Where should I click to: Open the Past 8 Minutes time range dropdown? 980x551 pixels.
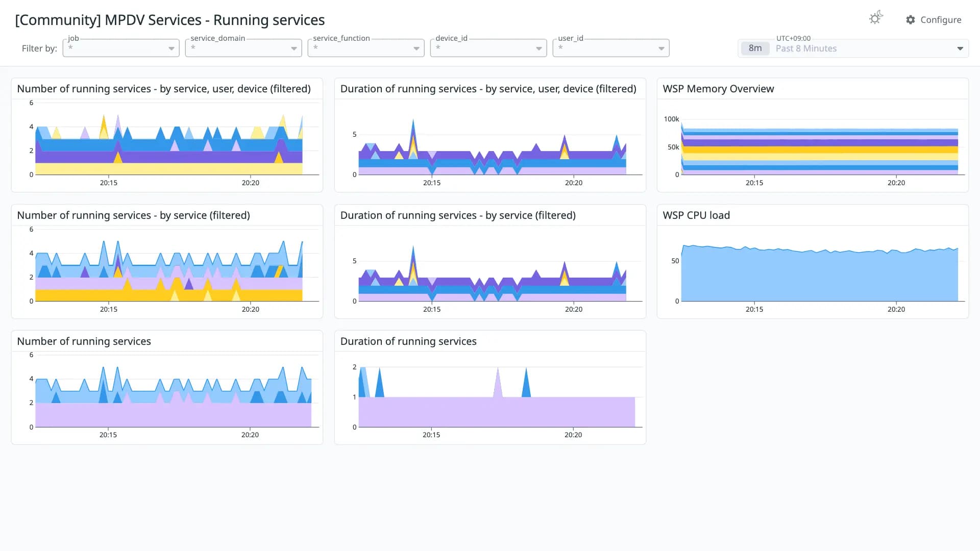(x=853, y=48)
